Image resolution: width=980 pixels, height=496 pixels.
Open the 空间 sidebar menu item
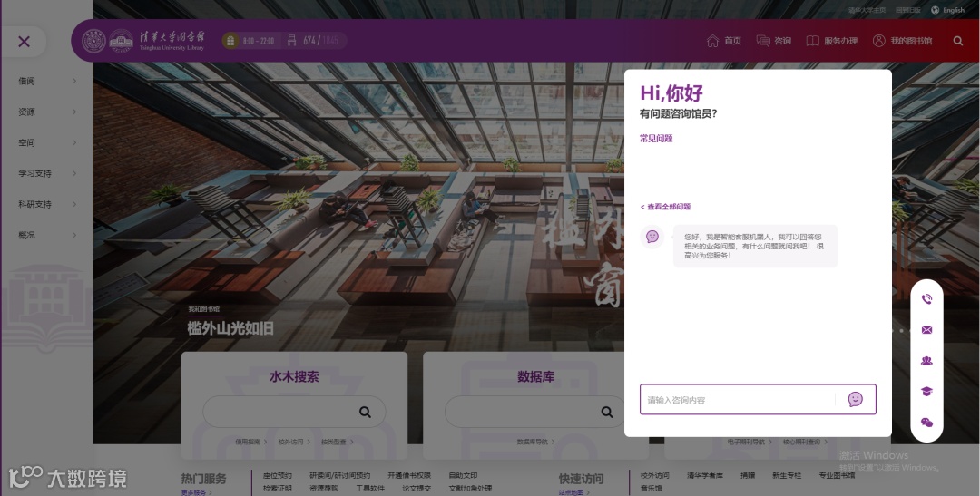(26, 142)
